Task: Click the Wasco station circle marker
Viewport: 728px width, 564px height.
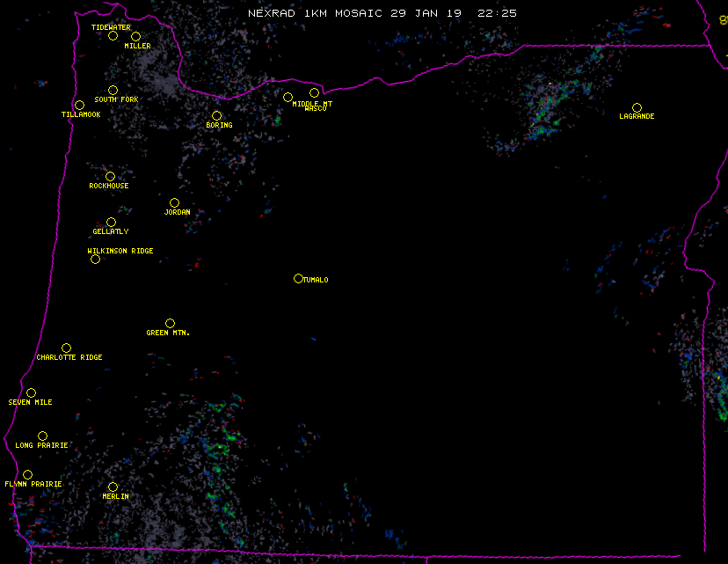Action: (x=314, y=92)
